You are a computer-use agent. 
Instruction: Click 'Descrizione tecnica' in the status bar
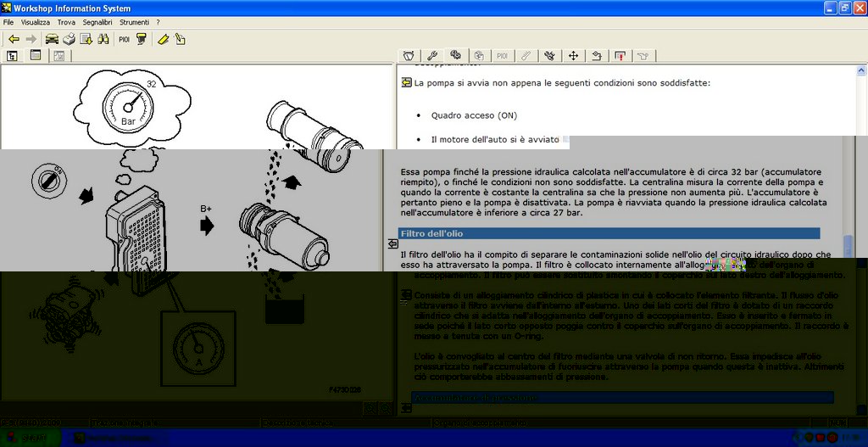point(299,423)
